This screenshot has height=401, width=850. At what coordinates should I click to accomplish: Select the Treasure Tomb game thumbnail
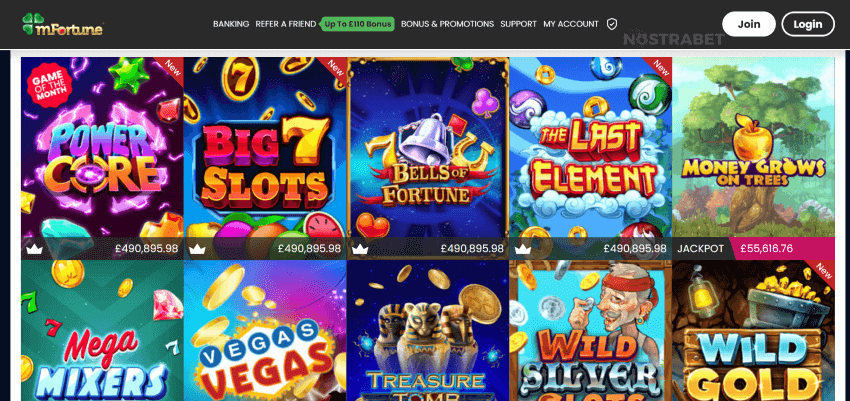pyautogui.click(x=428, y=331)
